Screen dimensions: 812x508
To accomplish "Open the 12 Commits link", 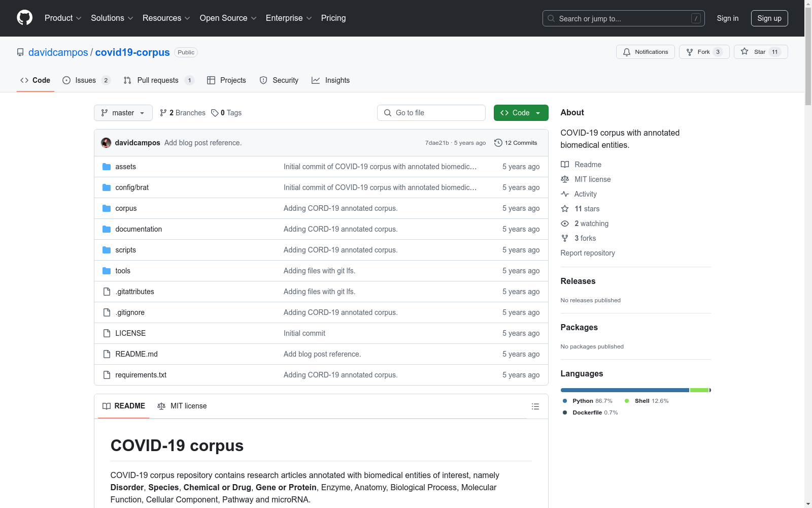I will [516, 143].
